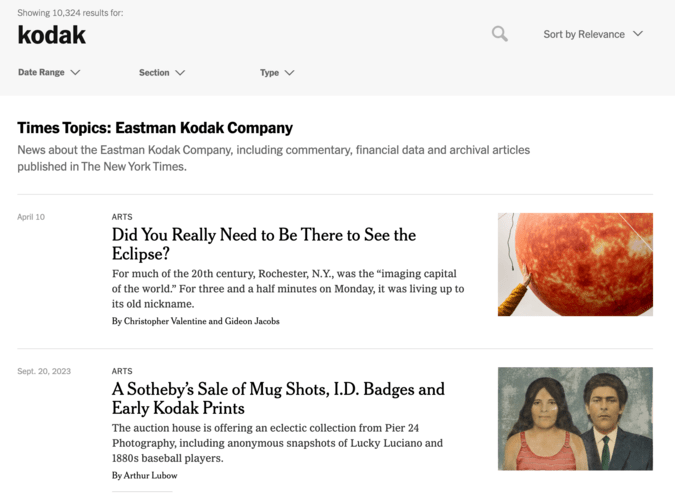Click the Eastman Kodak topic description

[x=273, y=158]
